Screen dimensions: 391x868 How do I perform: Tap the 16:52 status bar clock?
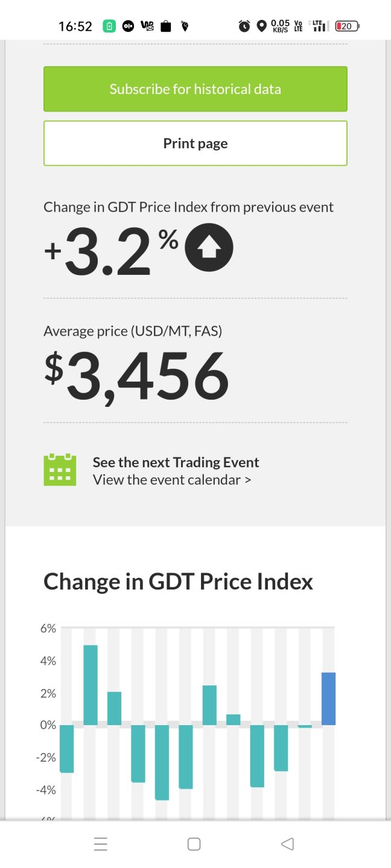coord(75,26)
